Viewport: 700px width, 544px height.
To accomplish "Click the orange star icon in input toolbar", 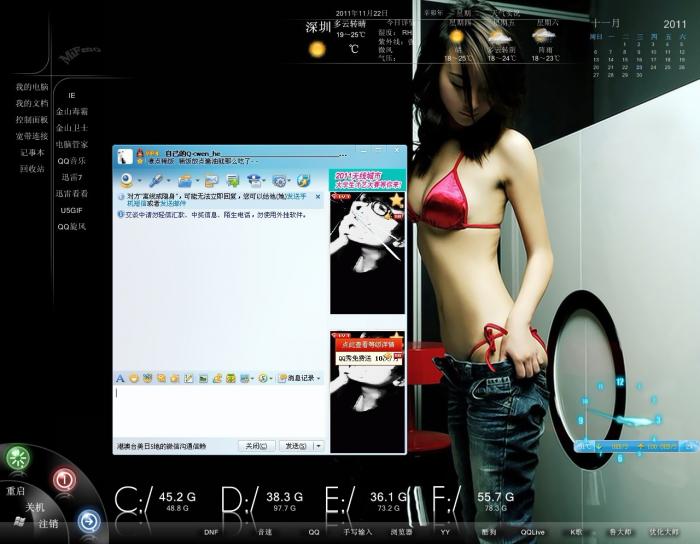I will click(175, 378).
